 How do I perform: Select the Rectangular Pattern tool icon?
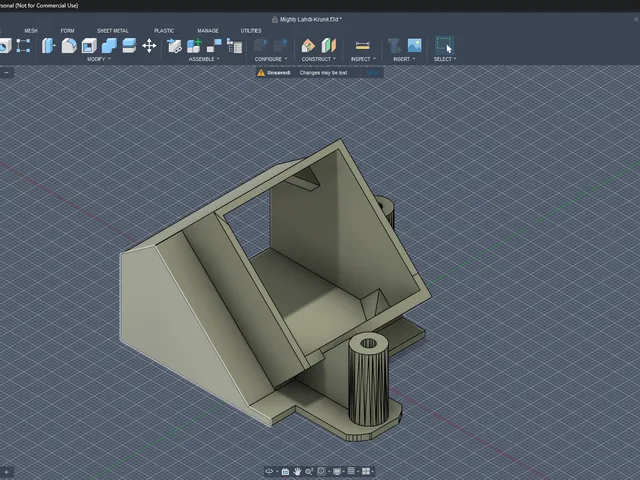tap(23, 45)
